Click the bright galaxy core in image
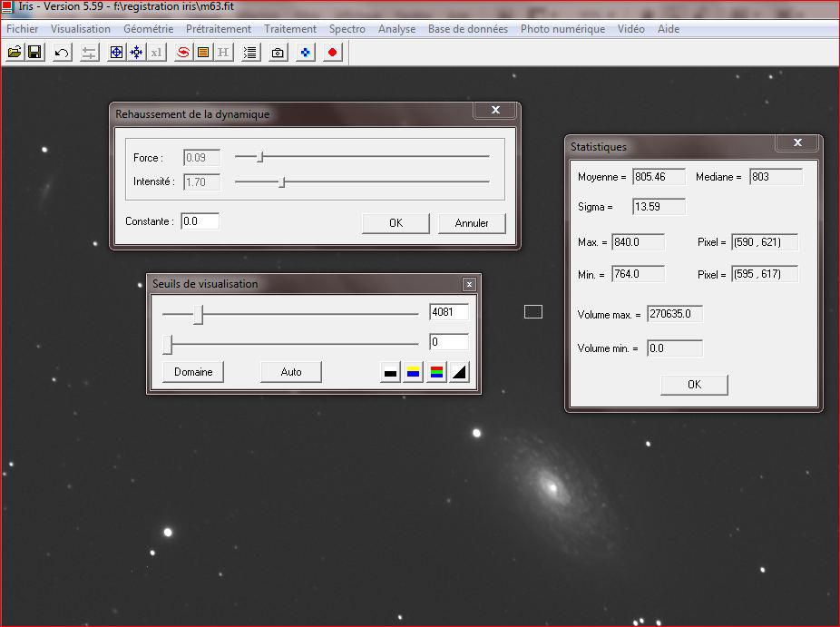Viewport: 840px width, 627px height. tap(552, 487)
